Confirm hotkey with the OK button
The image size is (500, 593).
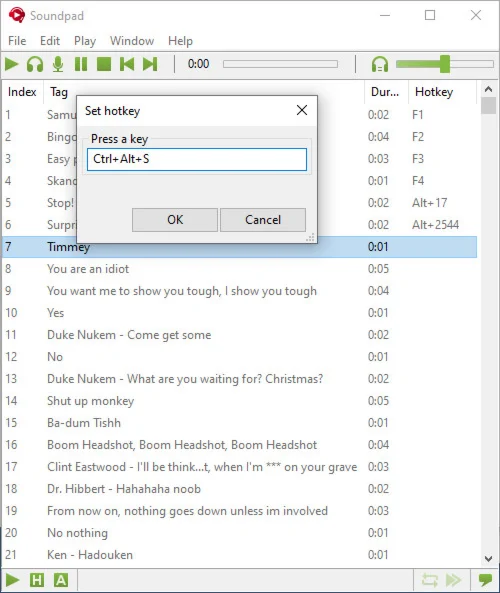[x=175, y=220]
